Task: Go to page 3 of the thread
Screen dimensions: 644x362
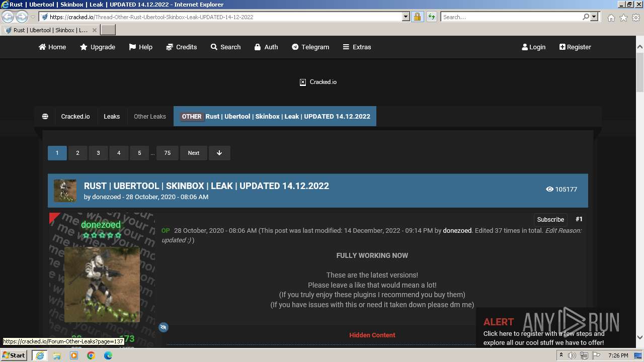Action: point(98,153)
